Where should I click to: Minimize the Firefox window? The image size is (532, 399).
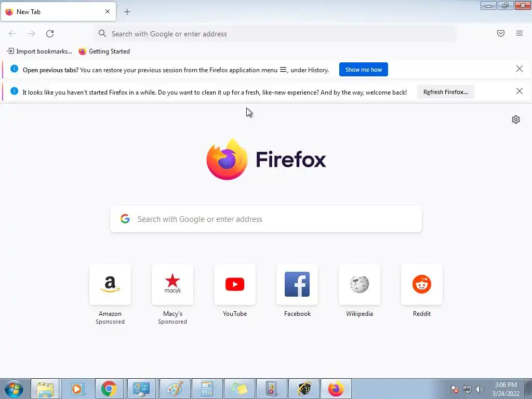pyautogui.click(x=488, y=5)
